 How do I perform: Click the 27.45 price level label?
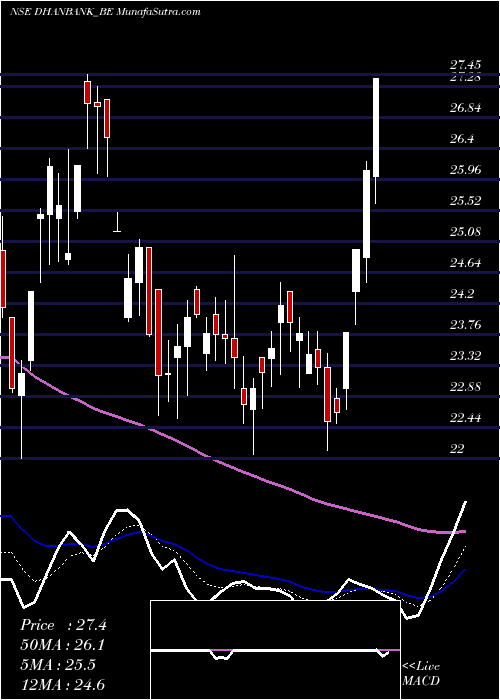click(466, 65)
